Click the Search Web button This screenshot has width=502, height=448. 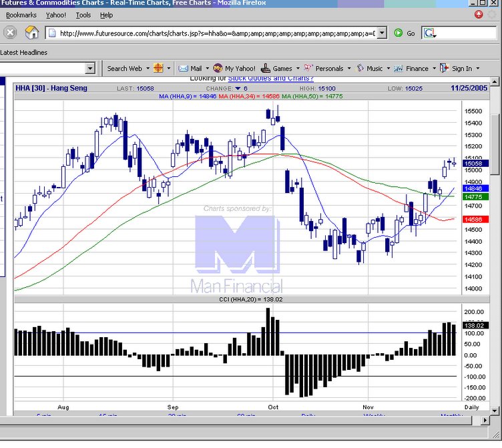(x=125, y=69)
